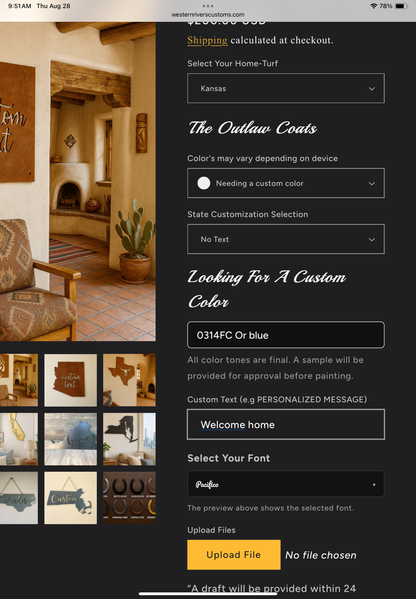Select the blue metallic home sign thumbnail
Screen dimensions: 416x599
pyautogui.click(x=70, y=439)
